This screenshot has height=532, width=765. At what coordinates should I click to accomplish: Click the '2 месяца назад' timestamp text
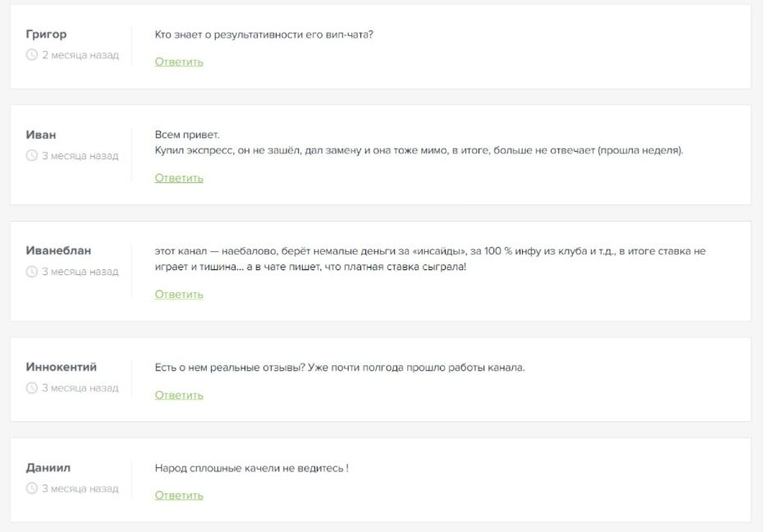click(x=80, y=55)
